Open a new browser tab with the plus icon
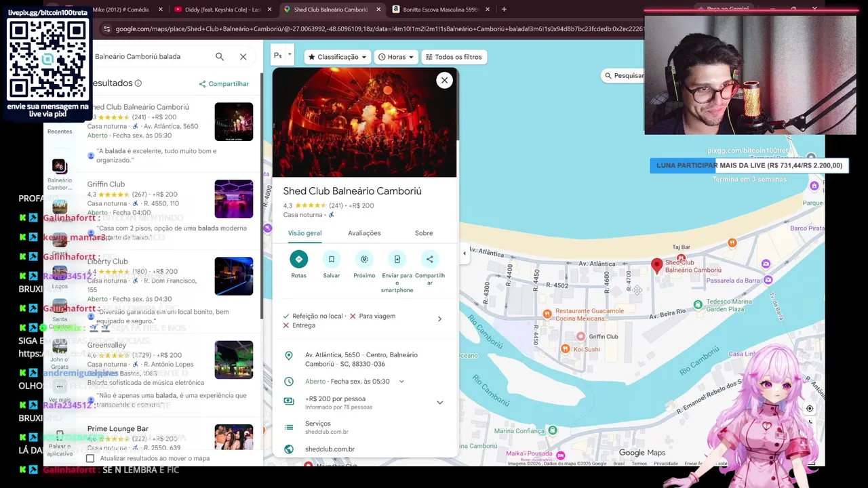The width and height of the screenshot is (868, 488). (504, 9)
